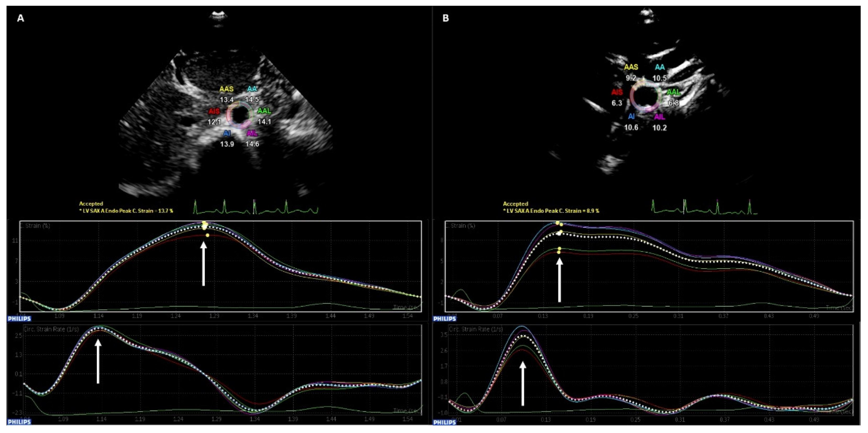
Task: Click the blue AI label in panel B
Action: tap(631, 116)
